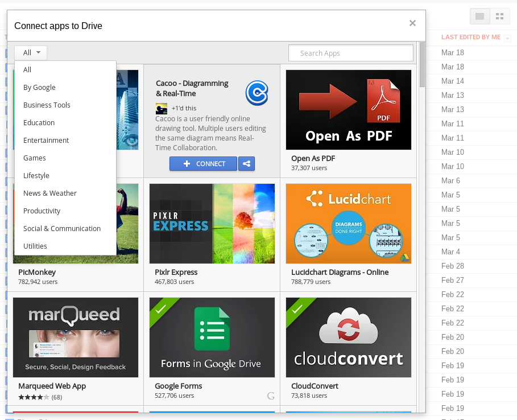This screenshot has width=517, height=420.
Task: Click the 37,307 users count
Action: pos(309,168)
